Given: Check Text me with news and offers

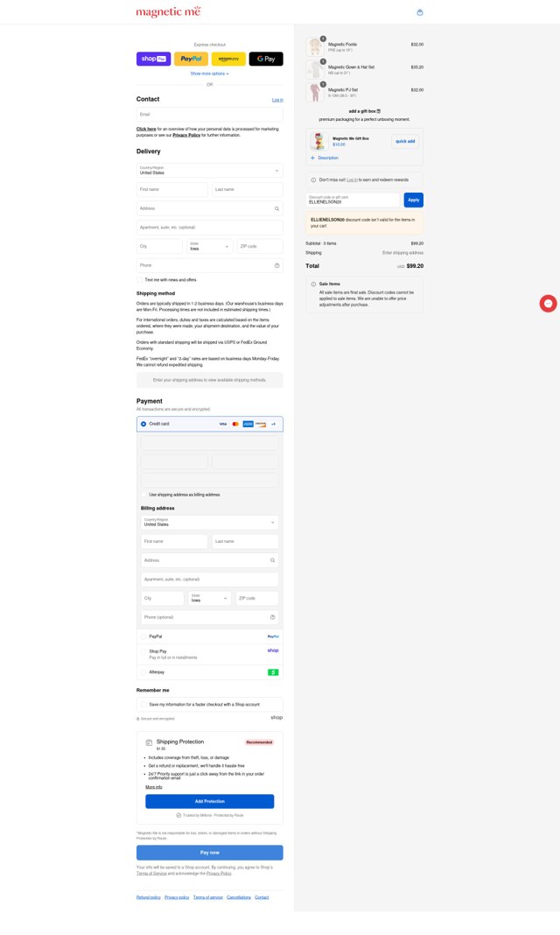Looking at the screenshot, I should coord(140,279).
